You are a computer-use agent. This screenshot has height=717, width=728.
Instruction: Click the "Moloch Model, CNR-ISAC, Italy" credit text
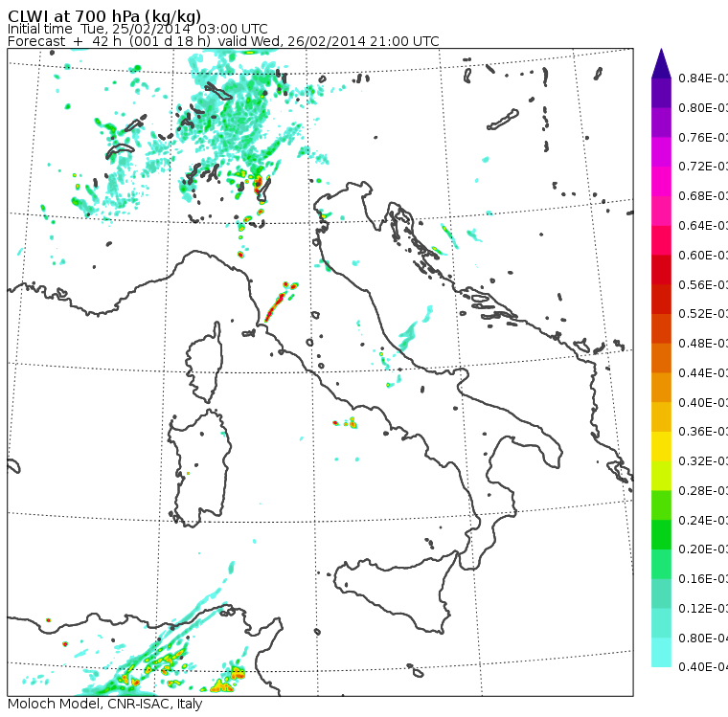tap(105, 704)
